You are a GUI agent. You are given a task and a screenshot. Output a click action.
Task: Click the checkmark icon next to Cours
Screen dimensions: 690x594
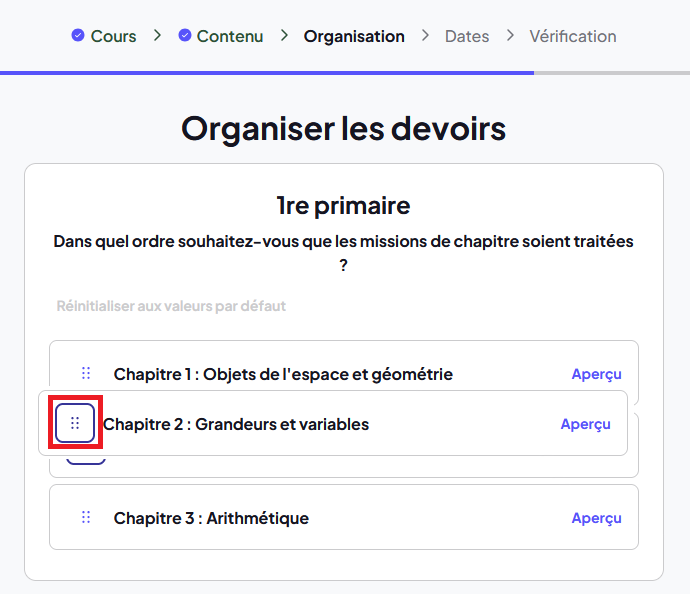pyautogui.click(x=78, y=35)
